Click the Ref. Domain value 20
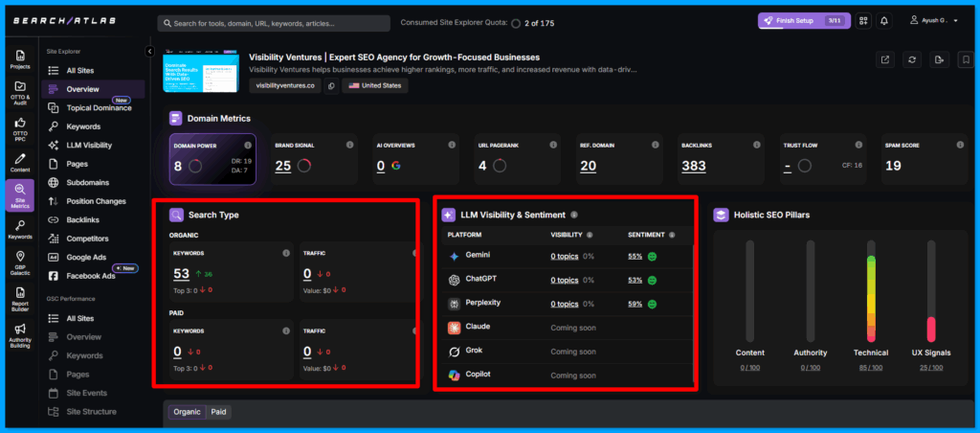The height and width of the screenshot is (433, 980). point(588,166)
